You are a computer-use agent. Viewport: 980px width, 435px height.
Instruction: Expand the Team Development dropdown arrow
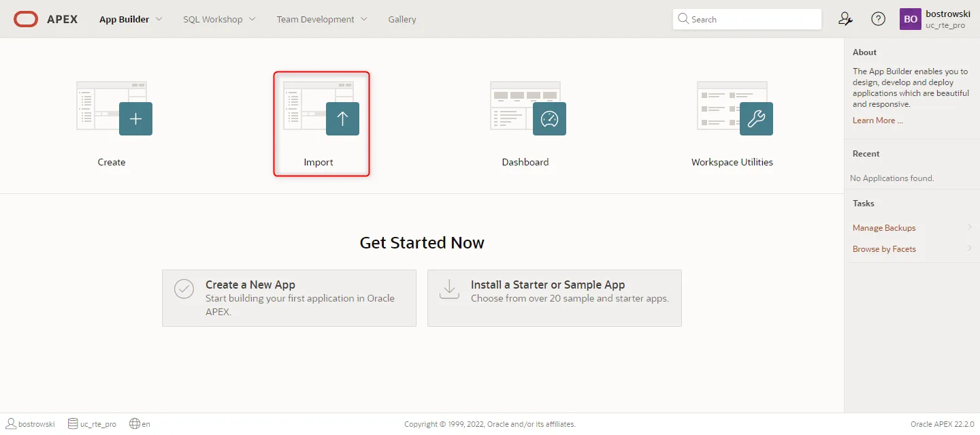pyautogui.click(x=363, y=19)
